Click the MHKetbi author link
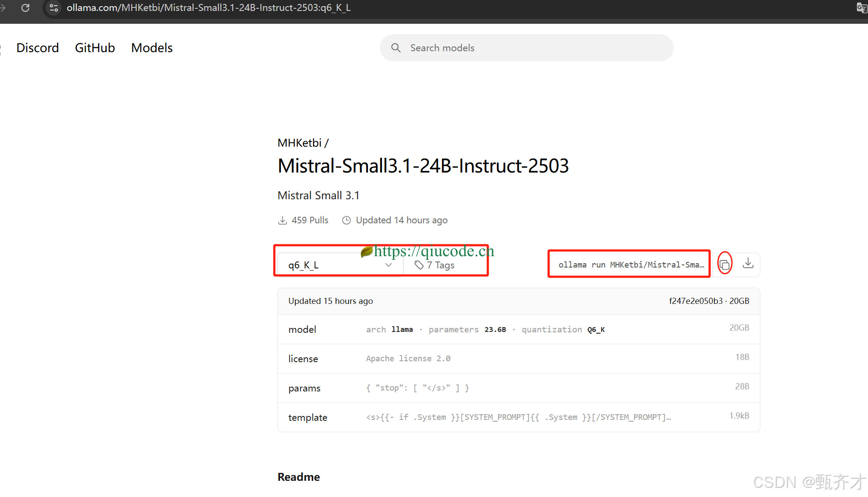This screenshot has width=868, height=497. click(x=299, y=143)
